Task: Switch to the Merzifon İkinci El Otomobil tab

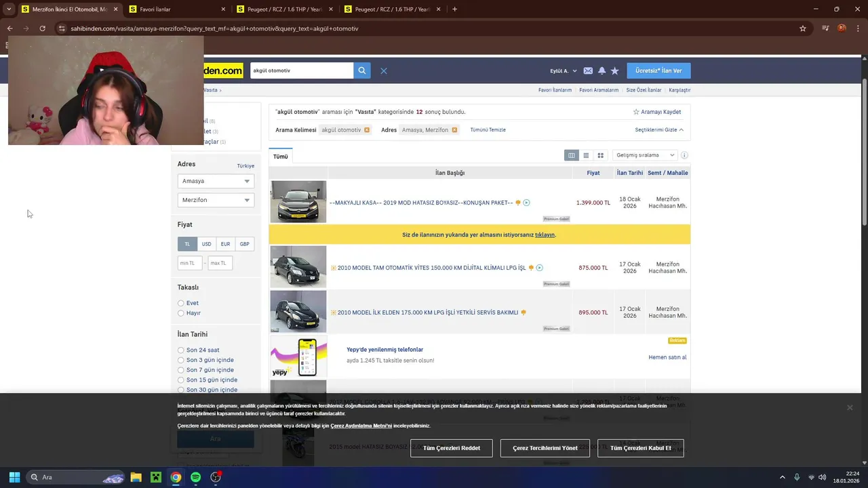Action: (x=69, y=9)
